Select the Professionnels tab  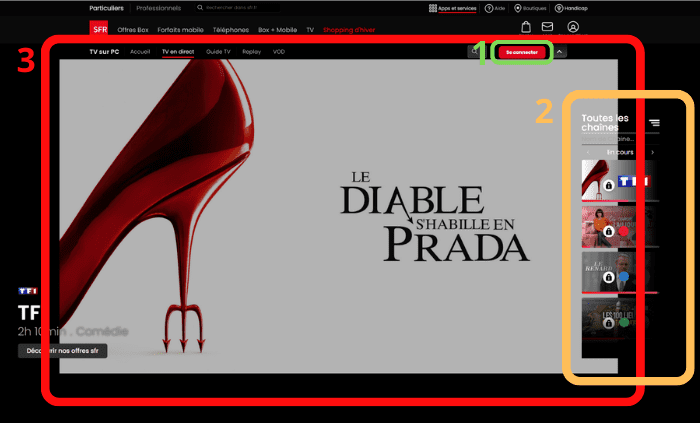click(x=158, y=8)
